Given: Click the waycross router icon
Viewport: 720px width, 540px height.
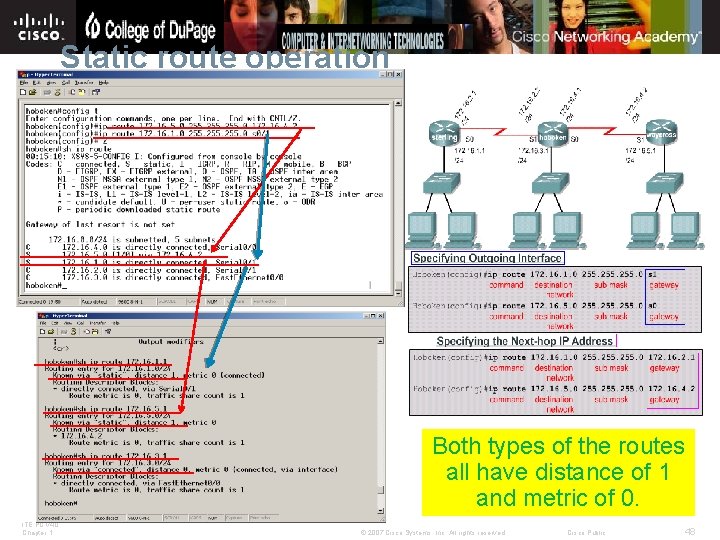Looking at the screenshot, I should tap(662, 133).
